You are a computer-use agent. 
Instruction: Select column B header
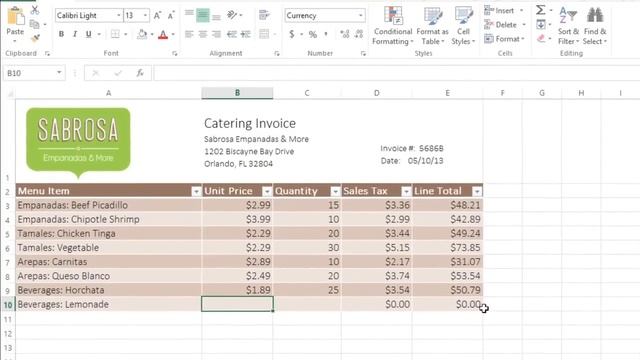237,93
